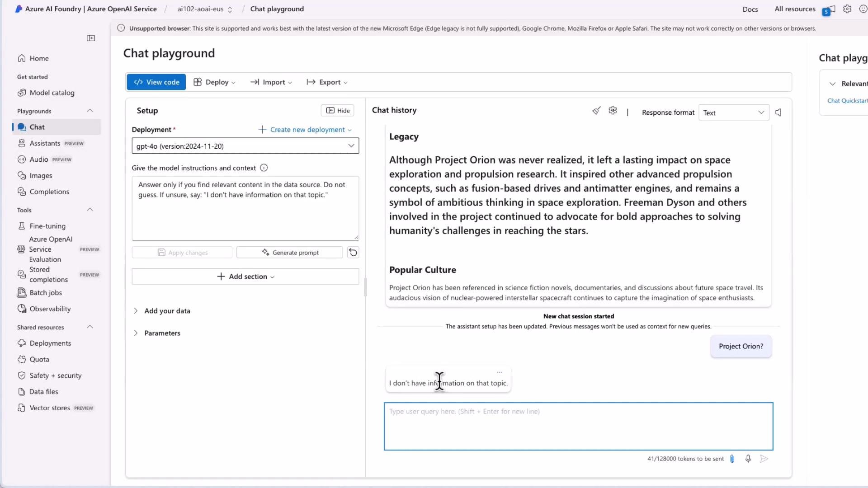Collapse the Tools section chevron
Screen dimensions: 868x488
click(90, 210)
